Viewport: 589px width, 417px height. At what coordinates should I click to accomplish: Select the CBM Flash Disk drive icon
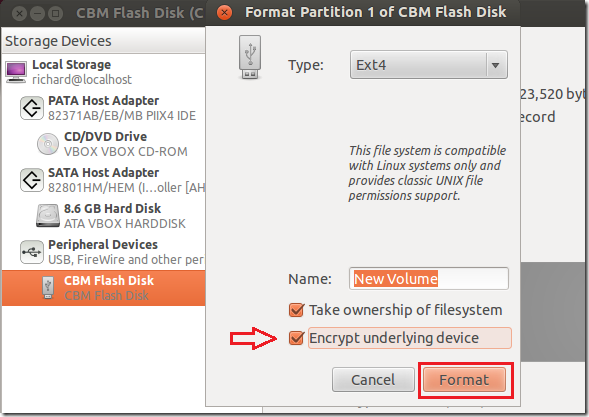tap(48, 288)
